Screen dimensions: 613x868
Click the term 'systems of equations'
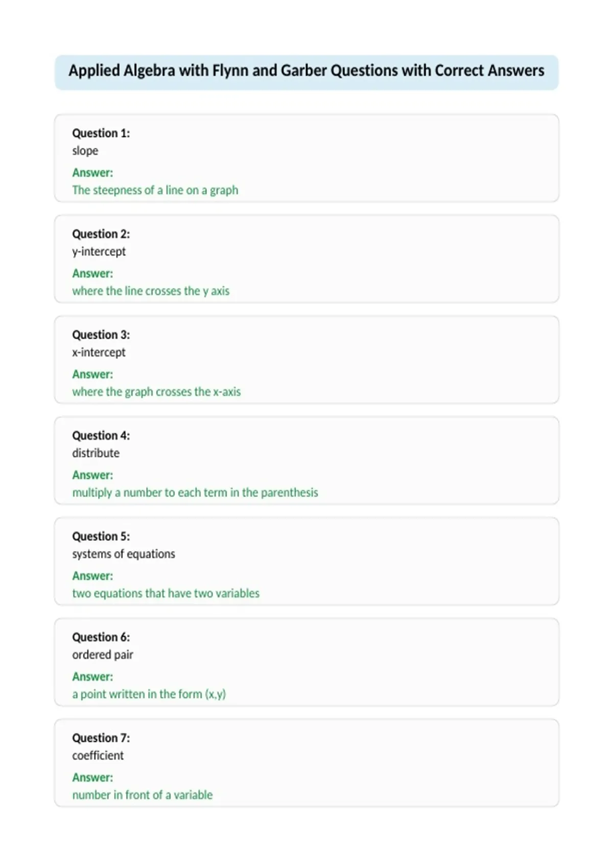pos(124,554)
